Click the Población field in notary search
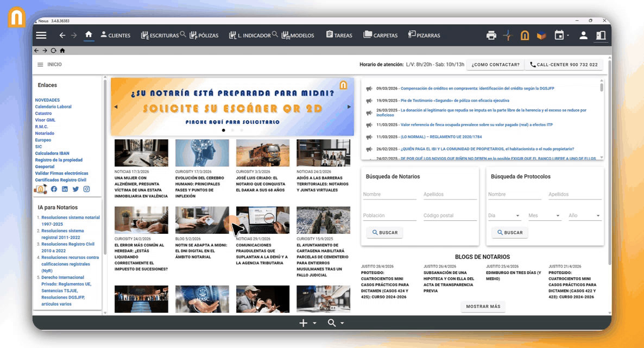Screen dimensions: 644x348 (x=389, y=216)
